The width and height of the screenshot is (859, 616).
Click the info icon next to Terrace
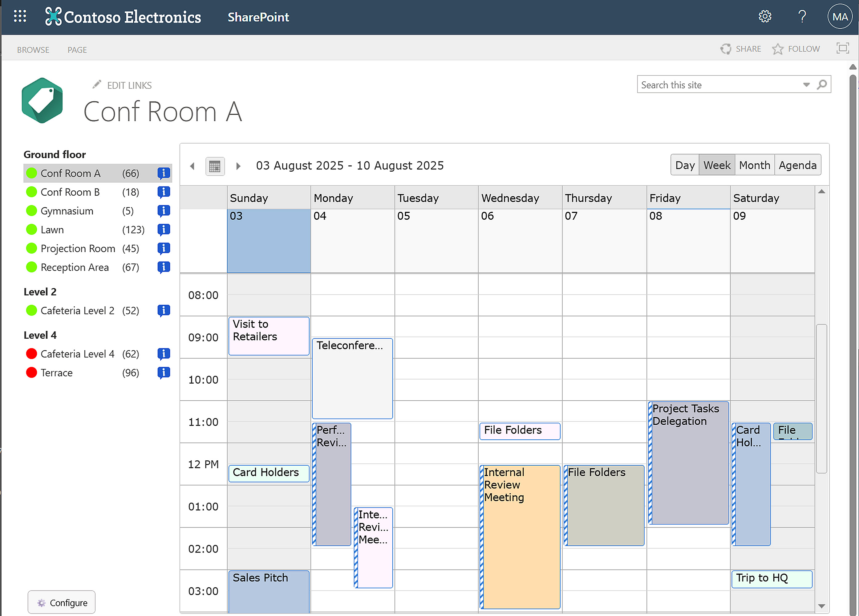(x=164, y=373)
